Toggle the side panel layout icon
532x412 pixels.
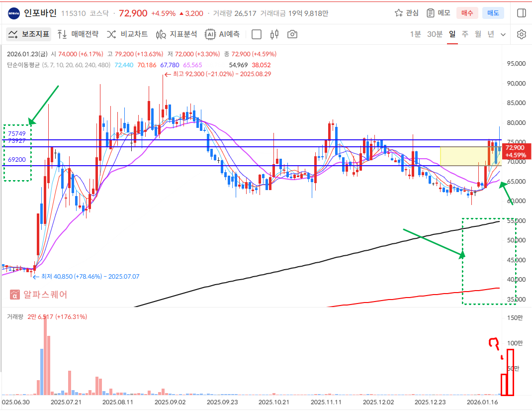pyautogui.click(x=521, y=13)
